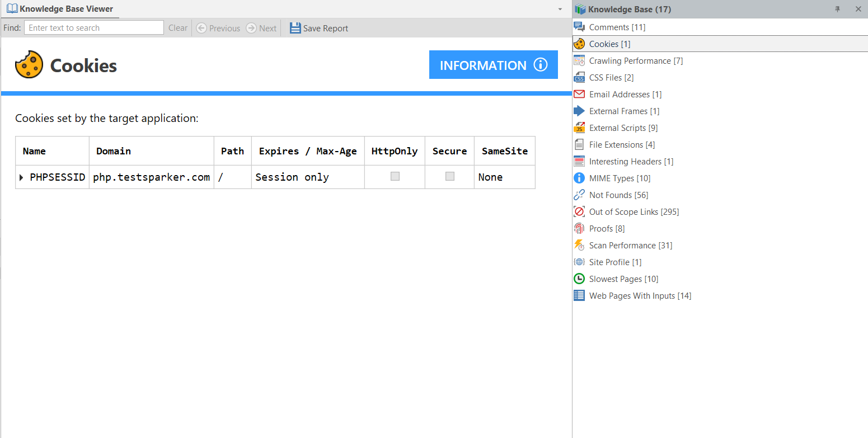
Task: Click the Save Report toolbar icon
Action: (x=295, y=27)
